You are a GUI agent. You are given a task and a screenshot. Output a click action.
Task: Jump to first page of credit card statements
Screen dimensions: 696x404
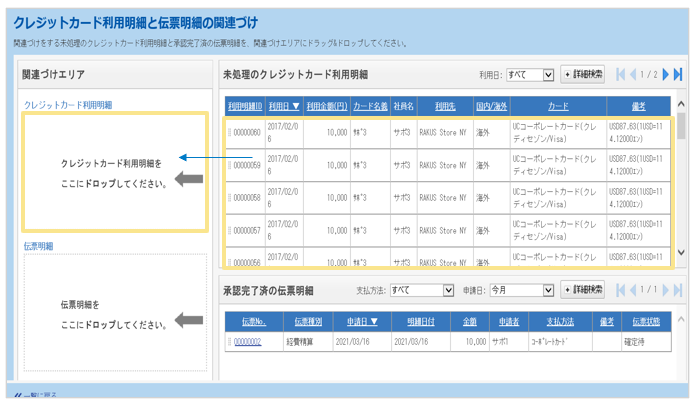click(x=621, y=75)
